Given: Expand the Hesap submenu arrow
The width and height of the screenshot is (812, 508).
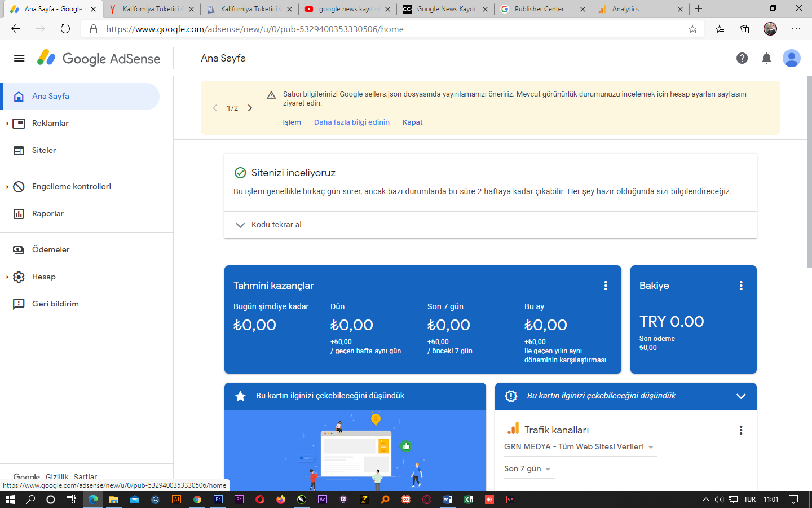Looking at the screenshot, I should (7, 277).
